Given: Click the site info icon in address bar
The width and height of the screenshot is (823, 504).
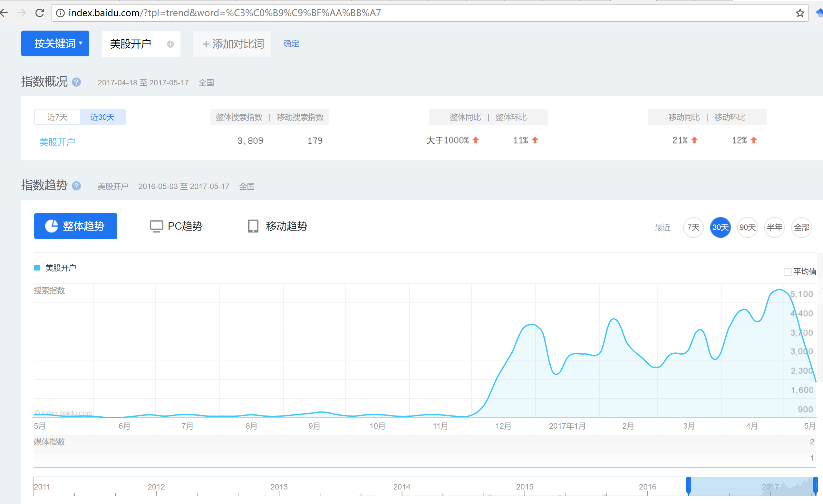Looking at the screenshot, I should pyautogui.click(x=60, y=13).
